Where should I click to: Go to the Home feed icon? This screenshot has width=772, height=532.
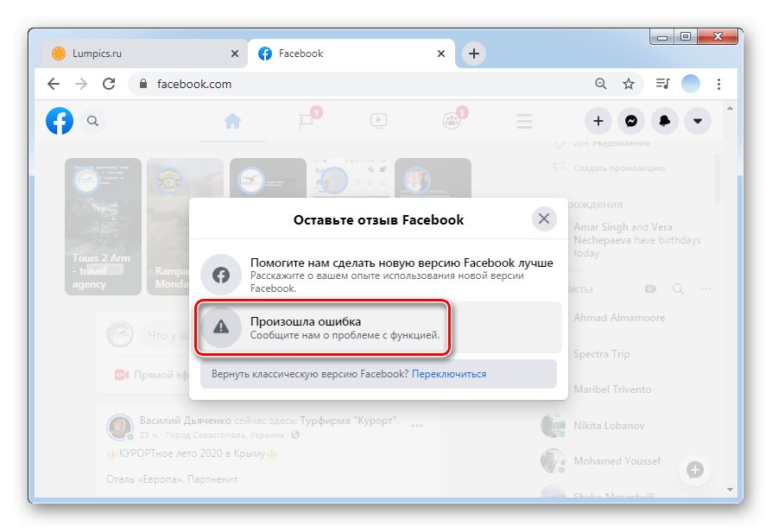[232, 121]
